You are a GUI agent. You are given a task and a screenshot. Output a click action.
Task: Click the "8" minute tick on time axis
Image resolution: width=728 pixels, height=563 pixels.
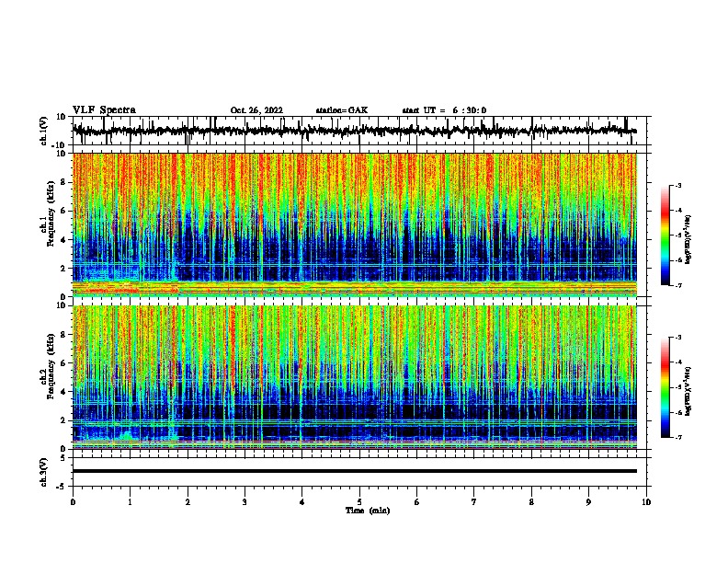pos(531,502)
